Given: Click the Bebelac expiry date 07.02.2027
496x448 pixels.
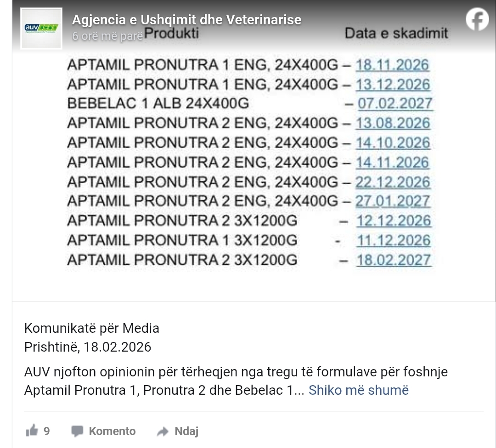Looking at the screenshot, I should pos(395,103).
